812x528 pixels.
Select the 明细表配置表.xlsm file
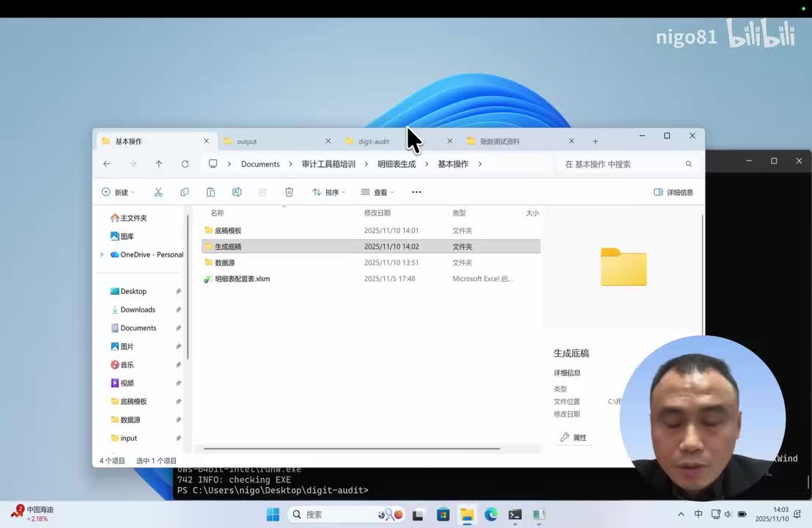pos(371,279)
